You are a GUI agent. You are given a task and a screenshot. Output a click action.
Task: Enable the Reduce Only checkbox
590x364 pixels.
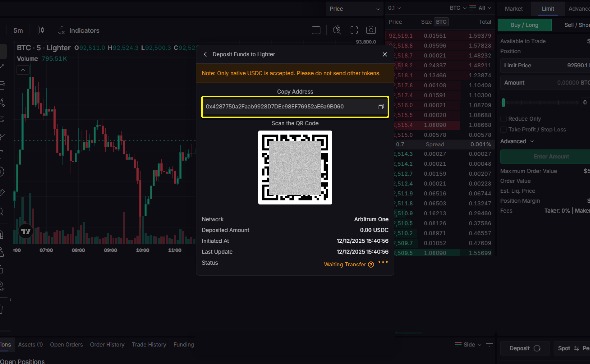(x=503, y=119)
